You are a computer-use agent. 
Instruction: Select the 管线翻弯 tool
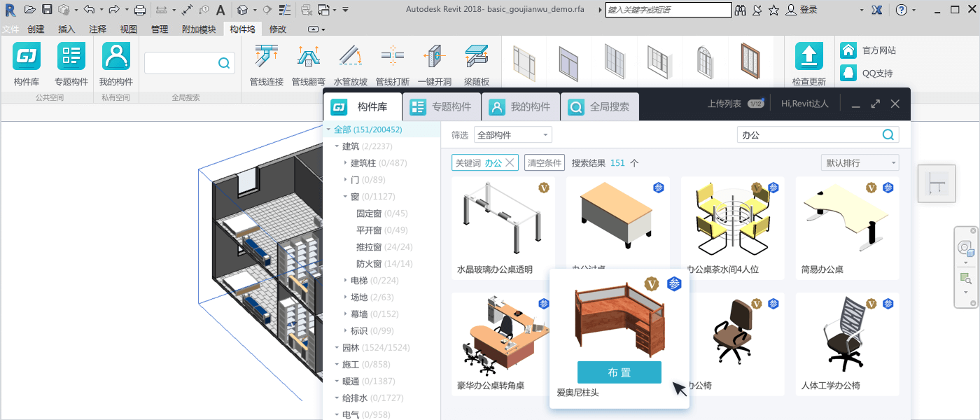(309, 57)
